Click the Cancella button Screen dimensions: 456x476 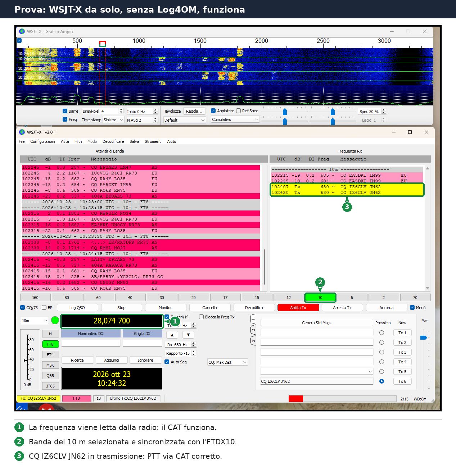[209, 308]
